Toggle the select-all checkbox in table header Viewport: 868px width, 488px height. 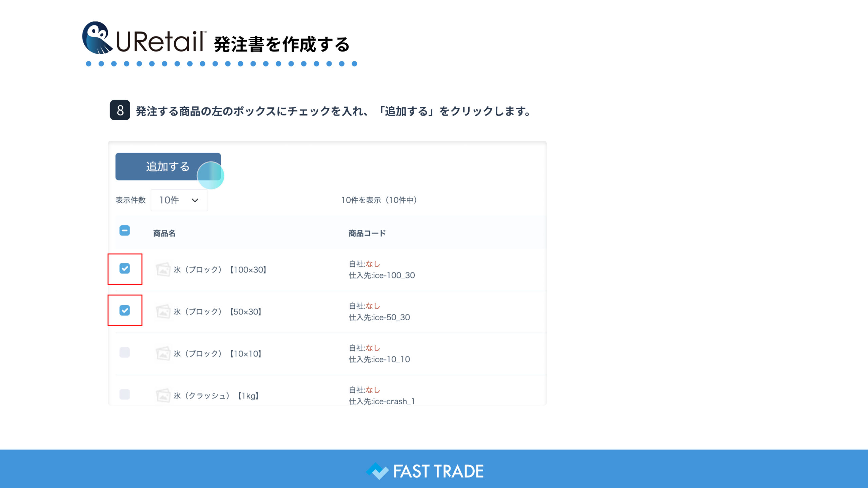pyautogui.click(x=124, y=231)
